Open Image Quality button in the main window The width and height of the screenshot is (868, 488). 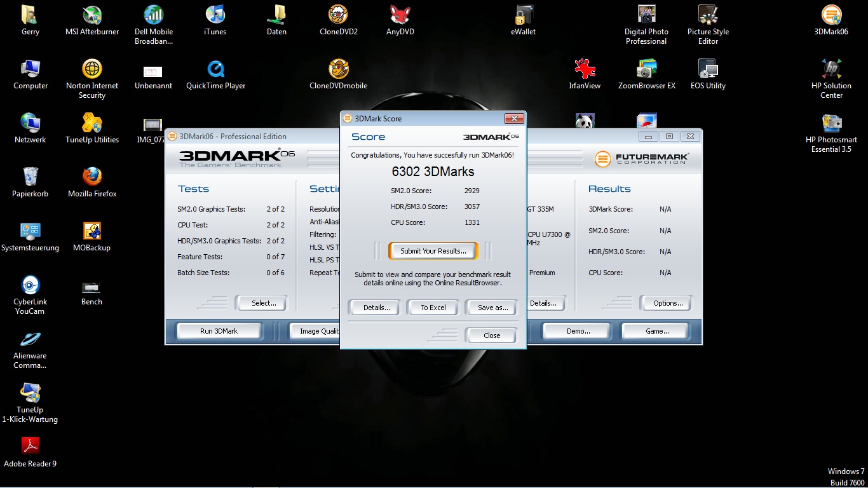(316, 331)
